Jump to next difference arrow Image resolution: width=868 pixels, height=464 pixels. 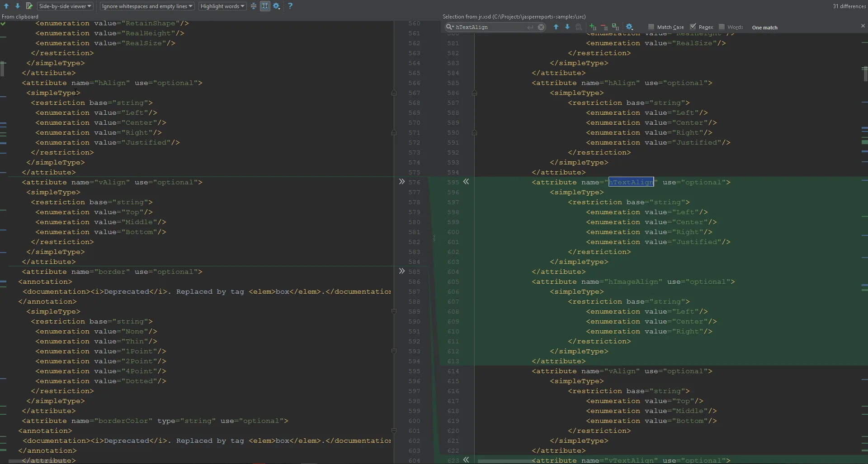18,6
